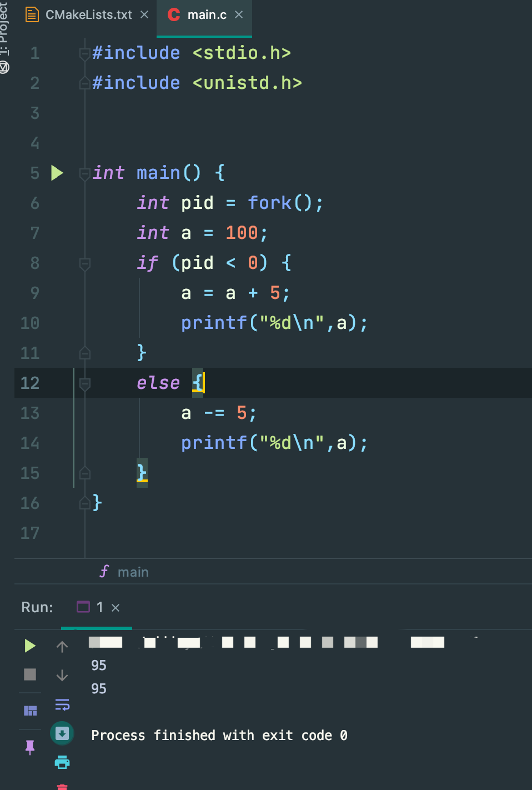Image resolution: width=532 pixels, height=790 pixels.
Task: Rerun the program with the green play icon
Action: 30,646
